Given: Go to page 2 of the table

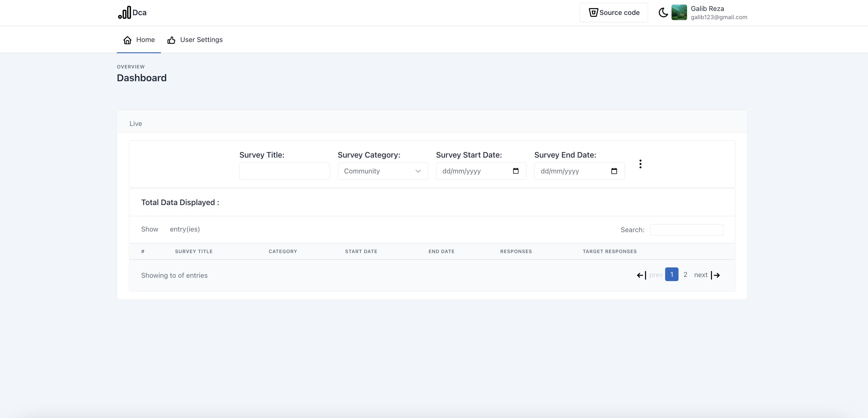Looking at the screenshot, I should point(685,275).
